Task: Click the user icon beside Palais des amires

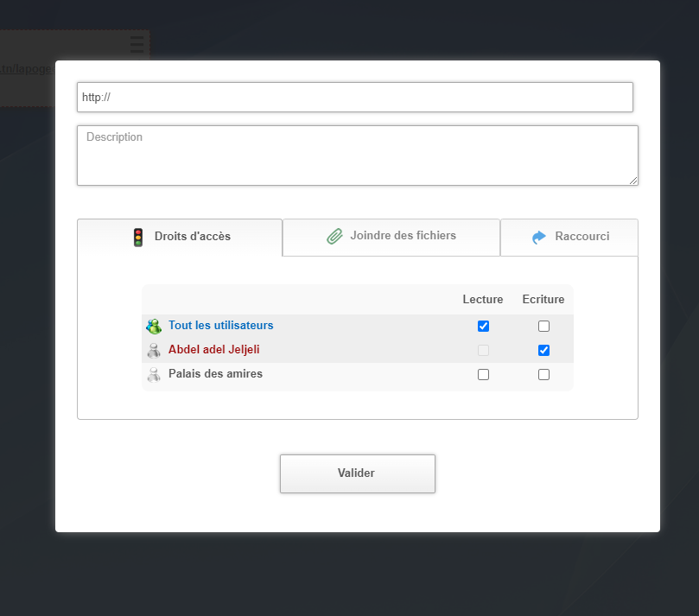Action: click(154, 375)
